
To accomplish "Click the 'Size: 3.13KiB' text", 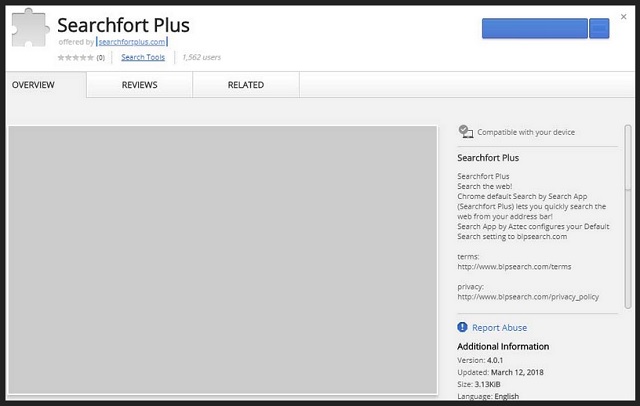I will pyautogui.click(x=479, y=384).
